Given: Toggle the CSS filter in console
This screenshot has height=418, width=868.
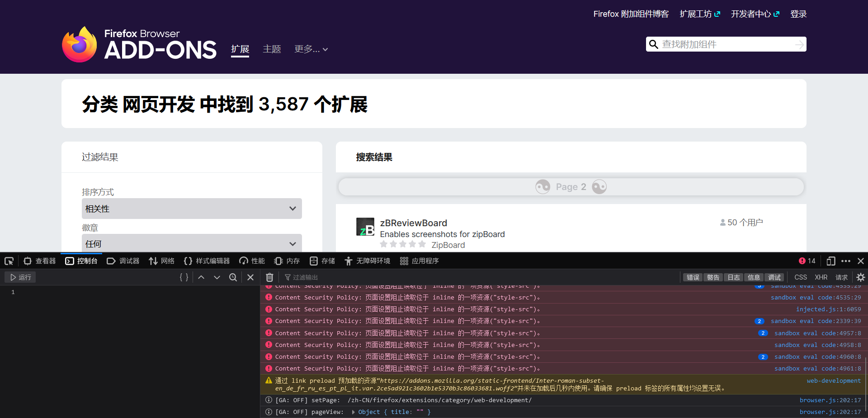Looking at the screenshot, I should (801, 277).
